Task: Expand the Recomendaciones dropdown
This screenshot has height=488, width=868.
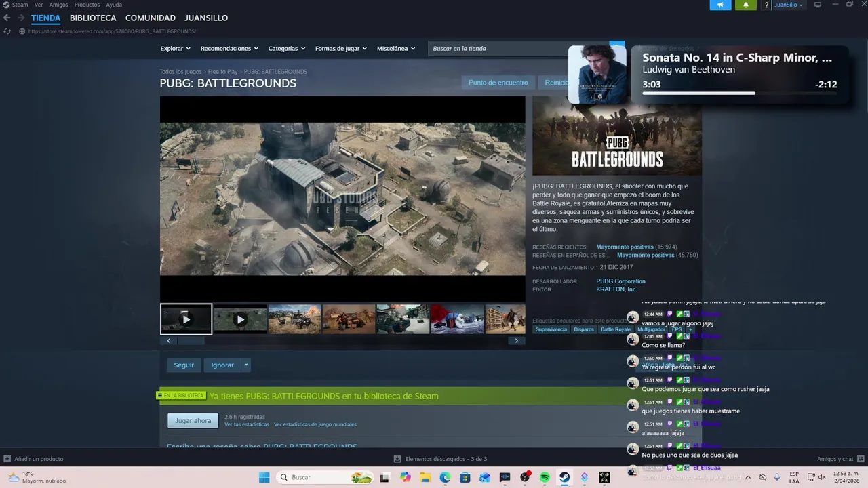Action: (229, 49)
